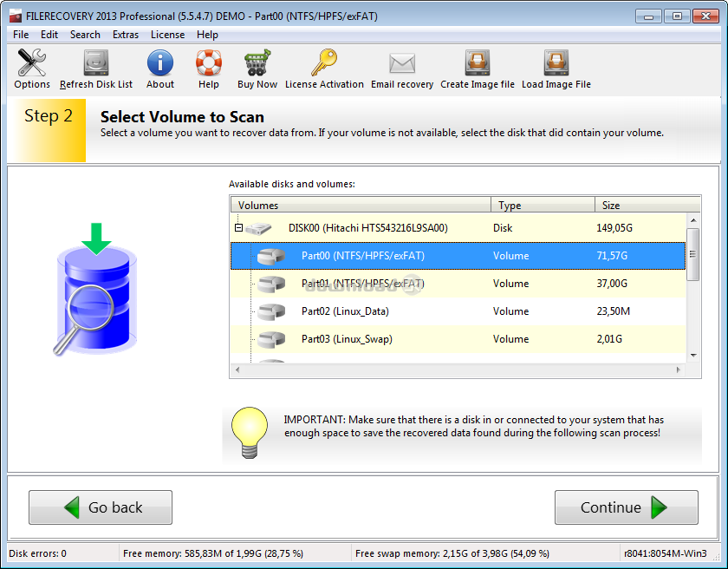Click the Create Image file icon

[478, 63]
